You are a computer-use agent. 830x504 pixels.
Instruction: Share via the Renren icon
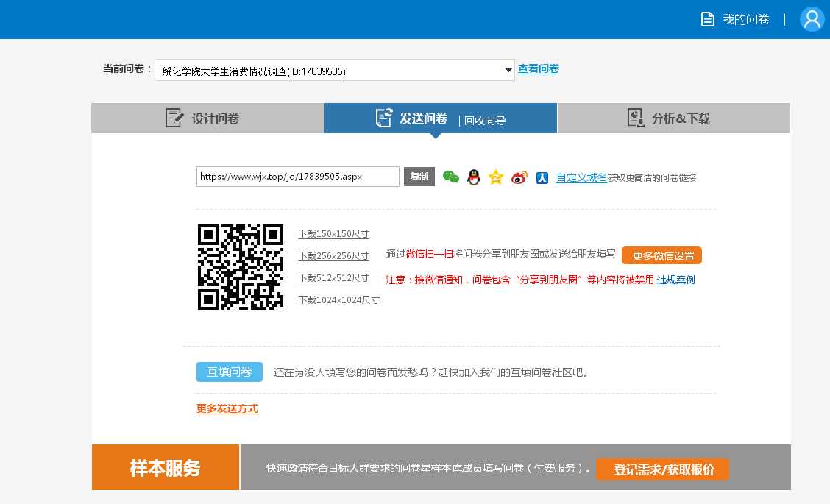click(x=542, y=178)
